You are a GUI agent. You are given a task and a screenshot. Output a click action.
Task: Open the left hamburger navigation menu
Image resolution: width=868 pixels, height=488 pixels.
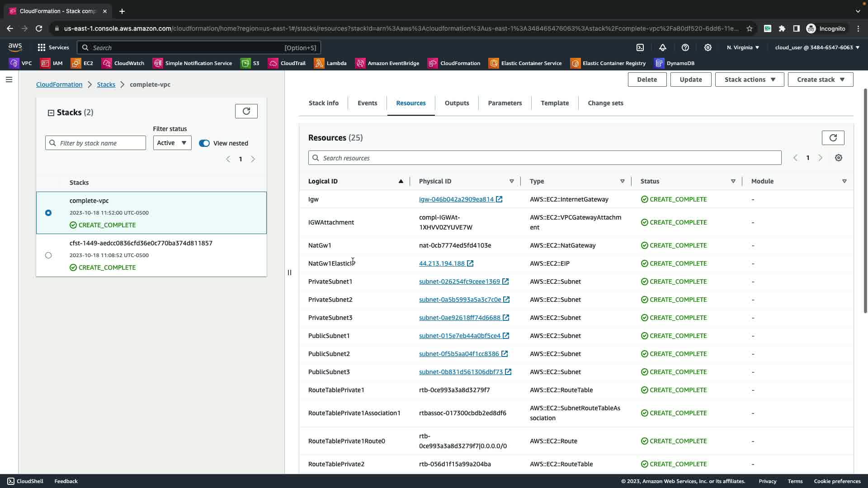[9, 80]
